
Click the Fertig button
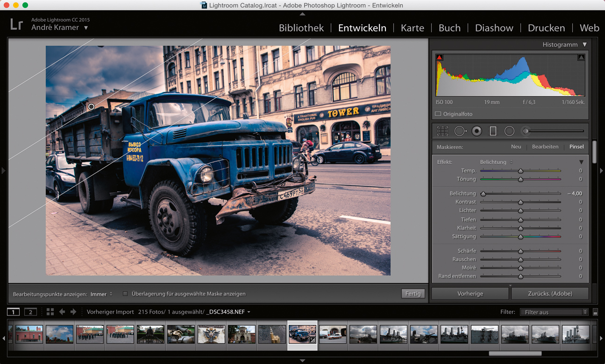pyautogui.click(x=413, y=294)
